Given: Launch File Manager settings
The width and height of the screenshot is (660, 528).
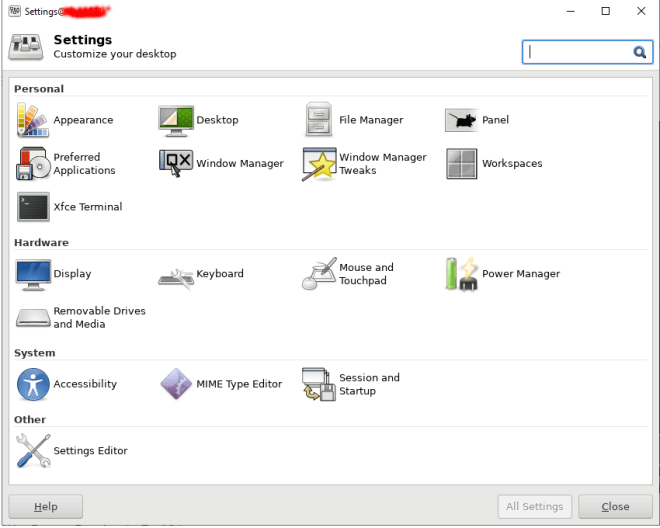Looking at the screenshot, I should click(319, 120).
